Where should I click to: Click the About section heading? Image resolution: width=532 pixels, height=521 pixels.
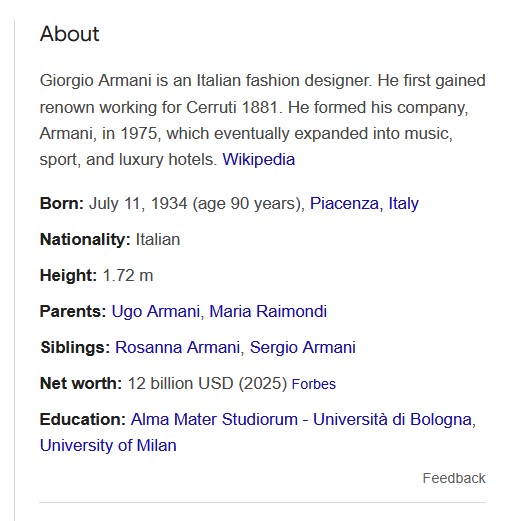point(70,34)
